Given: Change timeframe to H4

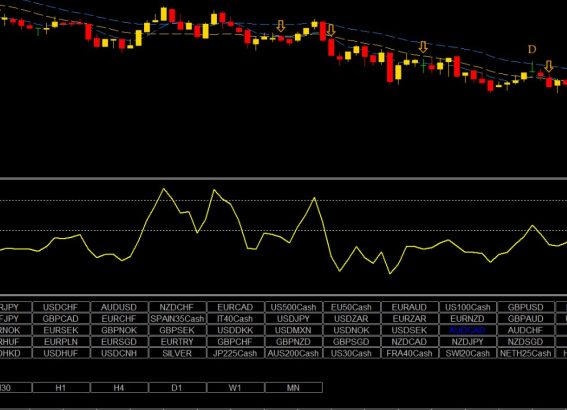Looking at the screenshot, I should pyautogui.click(x=119, y=388).
